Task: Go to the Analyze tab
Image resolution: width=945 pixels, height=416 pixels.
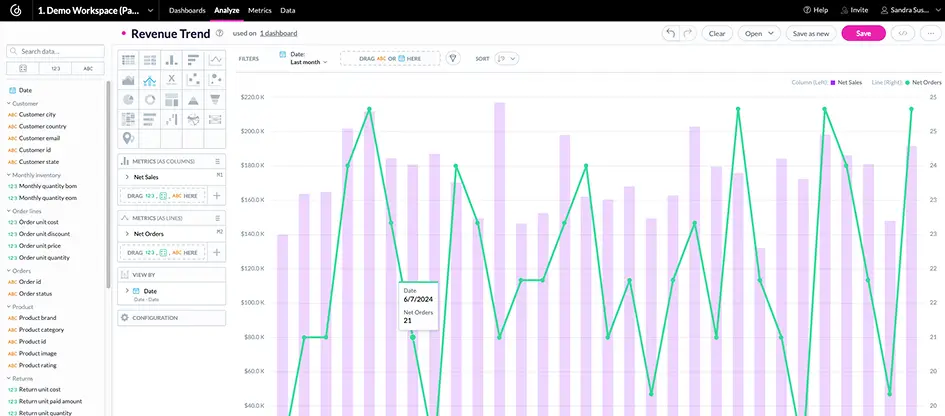Action: coord(227,10)
